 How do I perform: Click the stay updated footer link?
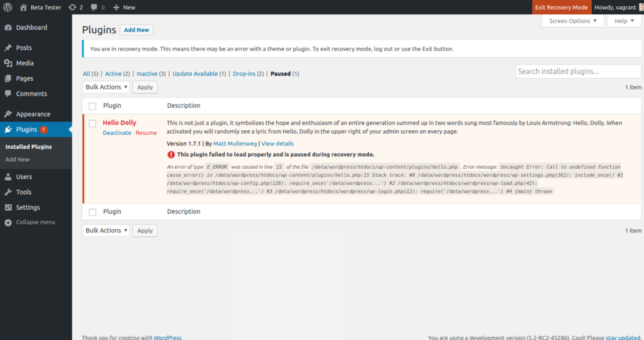[x=623, y=337]
